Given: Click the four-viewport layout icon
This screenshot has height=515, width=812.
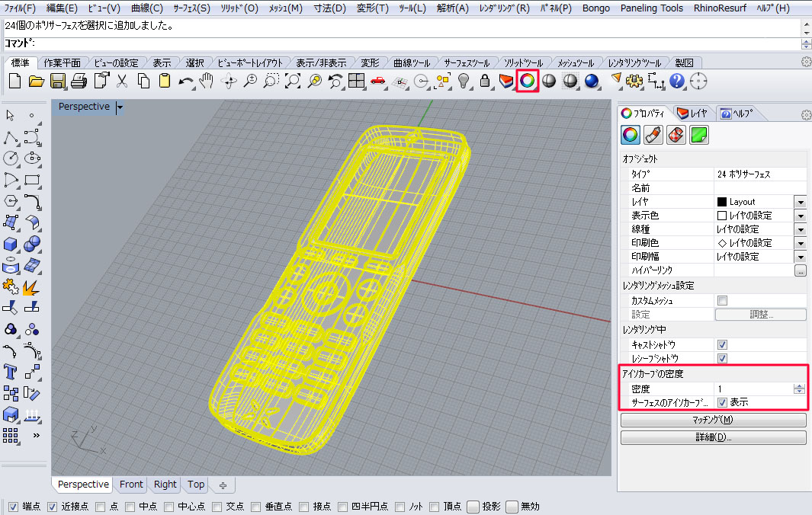Looking at the screenshot, I should 356,82.
